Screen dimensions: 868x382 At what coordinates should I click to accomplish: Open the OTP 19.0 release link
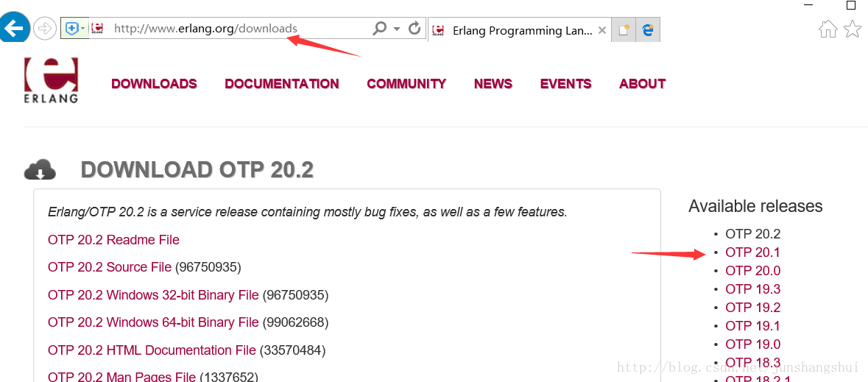coord(753,344)
